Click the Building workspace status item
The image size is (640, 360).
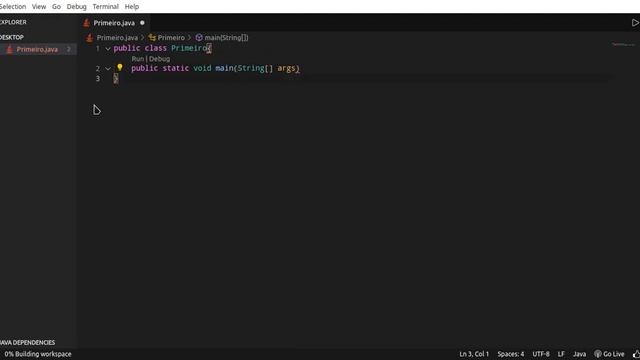pos(38,354)
